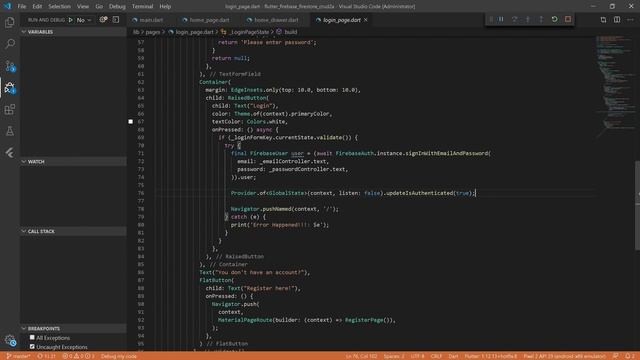Click the Flutter version in status bar
The width and height of the screenshot is (640, 360).
(490, 356)
